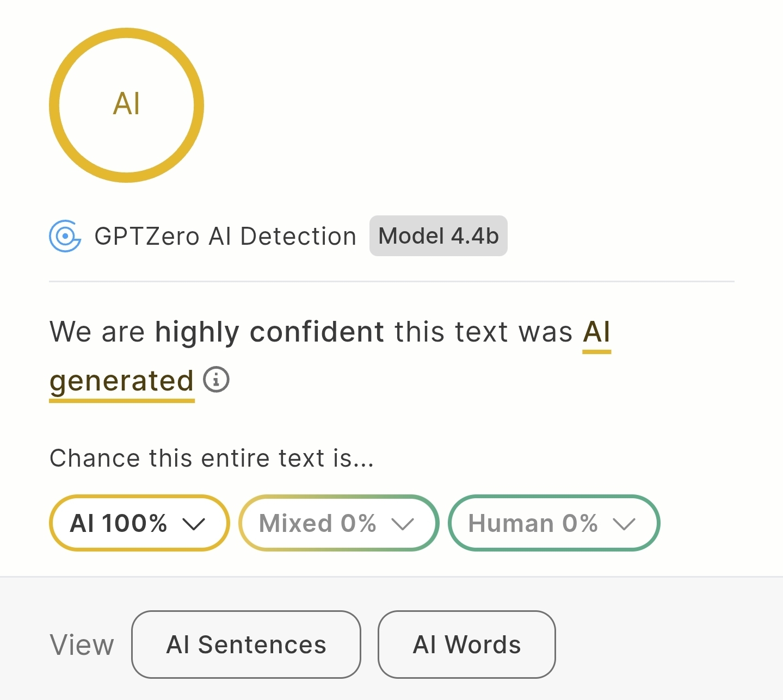The height and width of the screenshot is (700, 783).
Task: Click the info icon beside 'generated'
Action: tap(216, 380)
